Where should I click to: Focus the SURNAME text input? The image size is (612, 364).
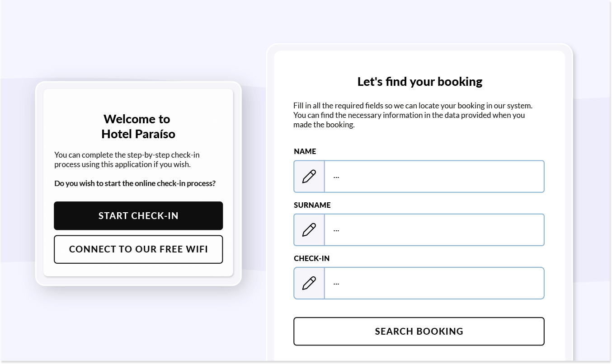coord(434,230)
